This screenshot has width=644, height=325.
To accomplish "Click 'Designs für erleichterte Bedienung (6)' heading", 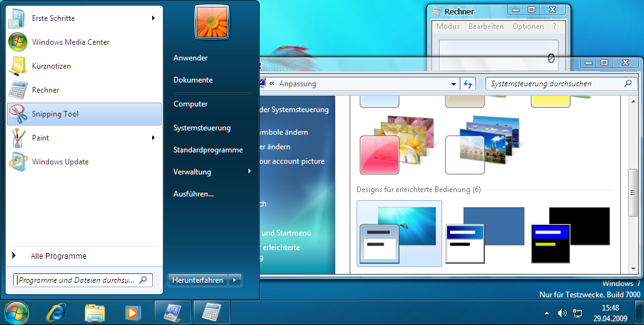I will coord(418,190).
